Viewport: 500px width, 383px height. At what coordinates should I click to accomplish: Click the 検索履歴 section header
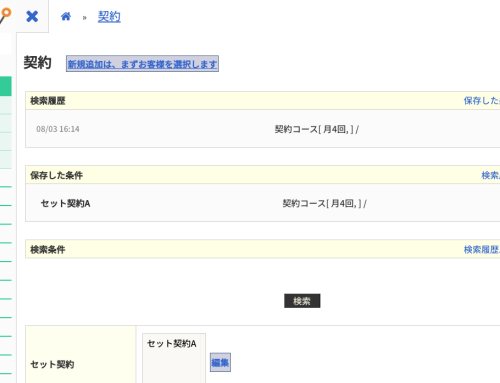(x=48, y=101)
